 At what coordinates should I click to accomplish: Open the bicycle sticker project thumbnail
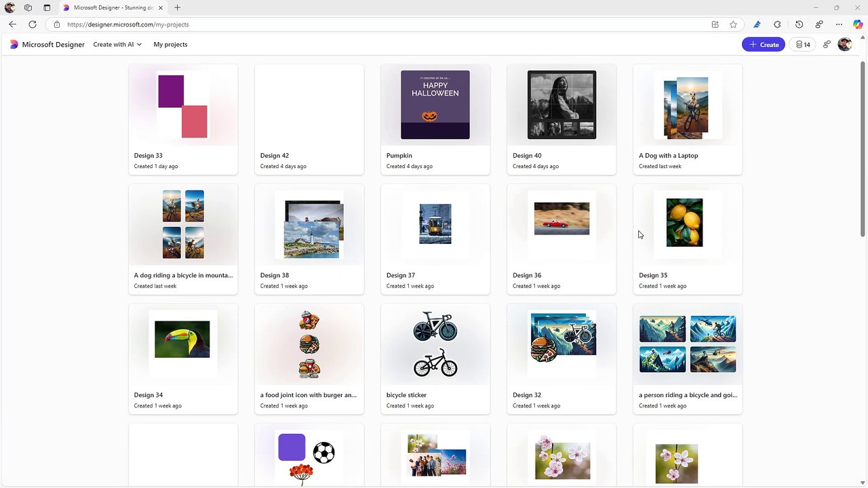pyautogui.click(x=435, y=344)
